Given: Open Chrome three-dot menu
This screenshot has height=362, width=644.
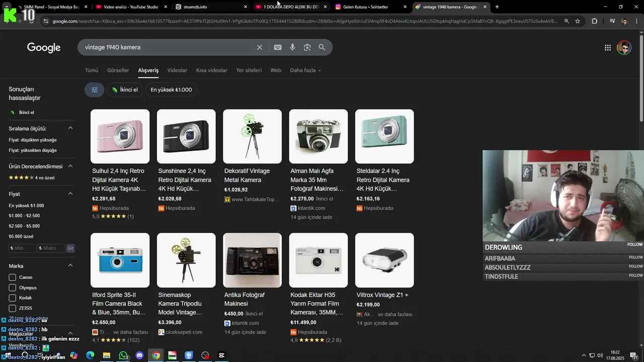Looking at the screenshot, I should pyautogui.click(x=636, y=21).
